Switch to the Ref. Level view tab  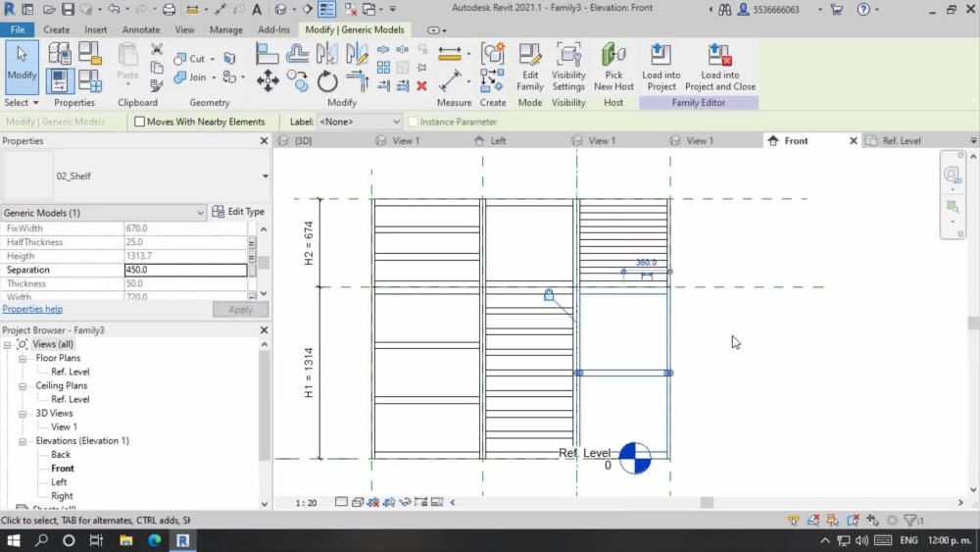point(902,140)
